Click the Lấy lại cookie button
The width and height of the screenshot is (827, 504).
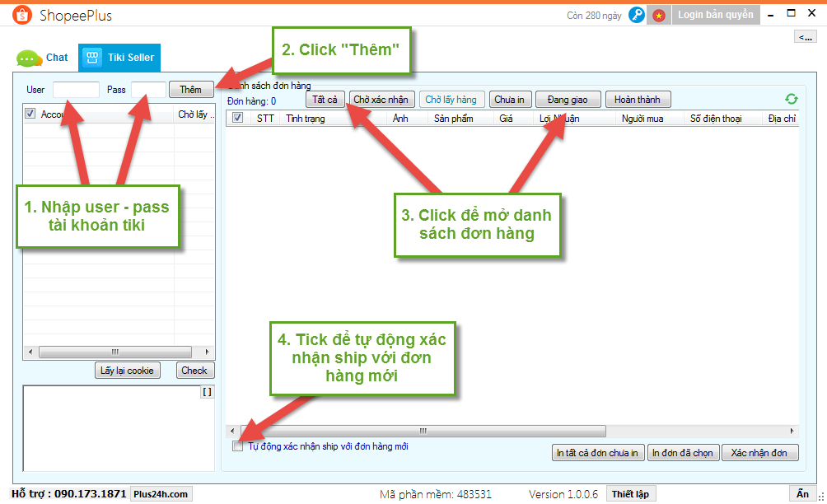tap(127, 371)
